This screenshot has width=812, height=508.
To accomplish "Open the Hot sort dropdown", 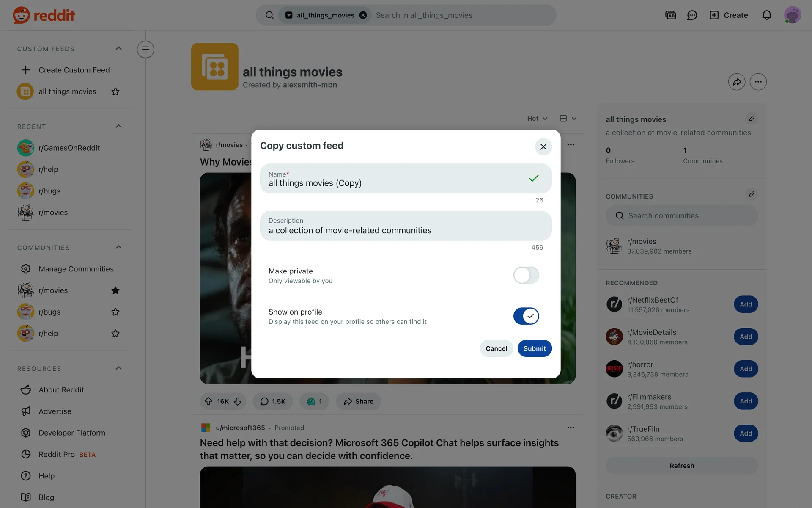I will pyautogui.click(x=537, y=119).
